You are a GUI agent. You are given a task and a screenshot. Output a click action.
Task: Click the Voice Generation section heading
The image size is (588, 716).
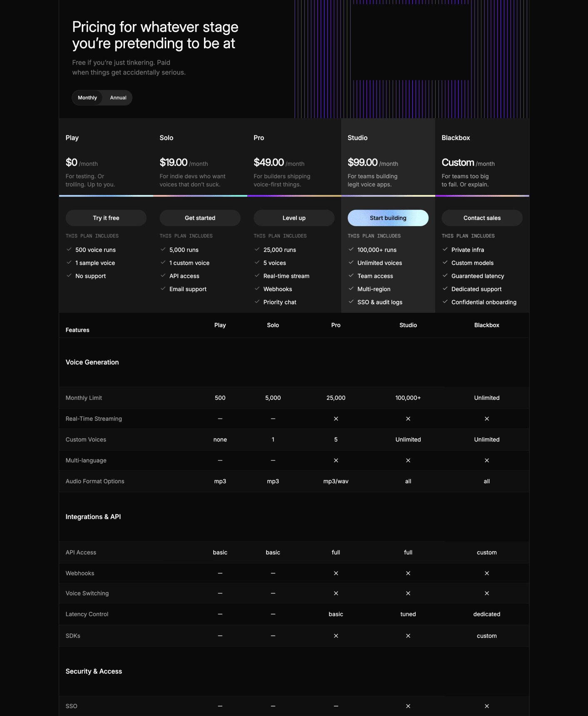[92, 362]
